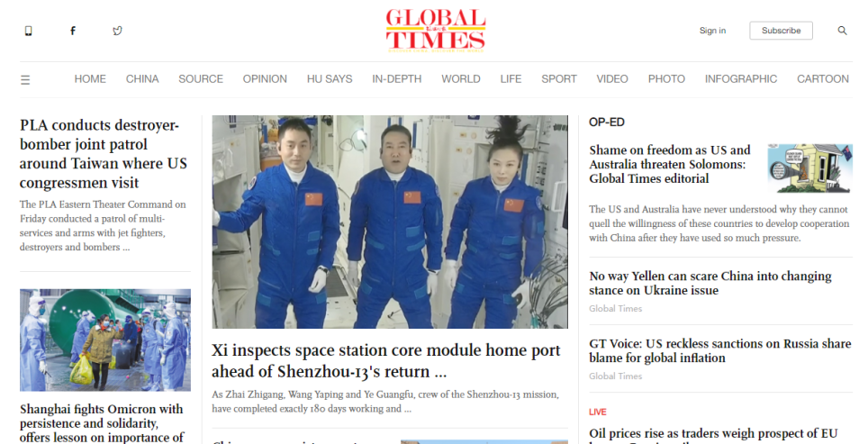Navigate to the INFOGRAPHIC section
Viewport: 868px width, 444px height.
741,79
